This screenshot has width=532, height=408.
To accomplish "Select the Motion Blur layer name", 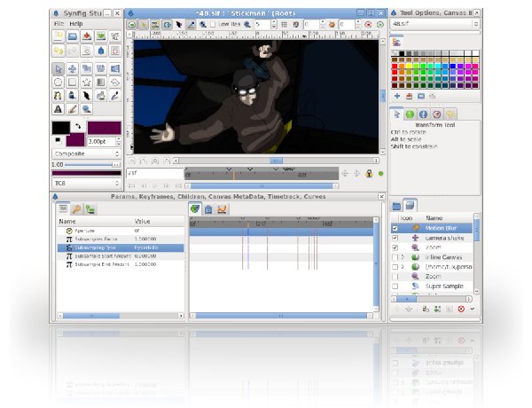I will pos(441,228).
